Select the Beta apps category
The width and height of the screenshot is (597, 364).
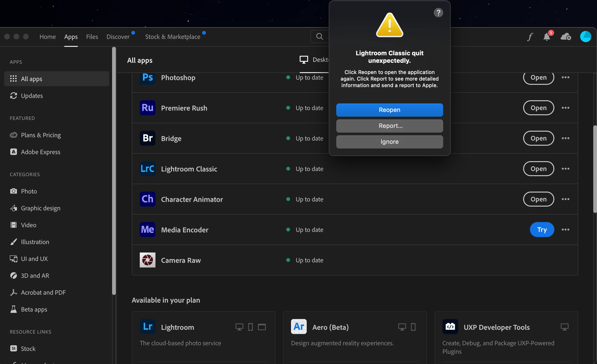click(34, 309)
